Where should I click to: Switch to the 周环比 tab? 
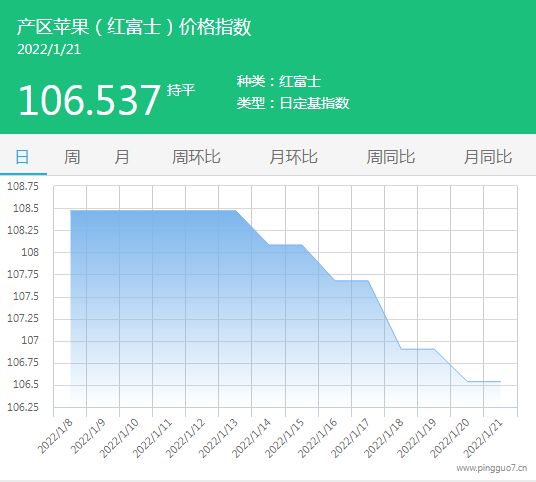196,157
